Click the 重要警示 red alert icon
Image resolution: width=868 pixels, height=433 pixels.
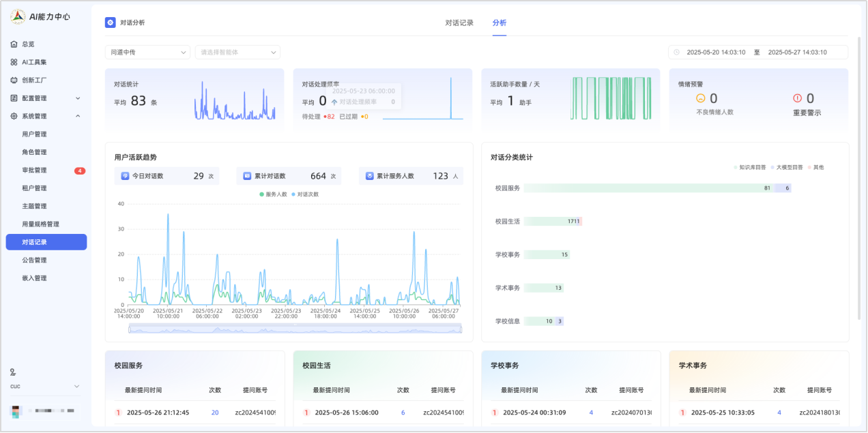point(797,99)
